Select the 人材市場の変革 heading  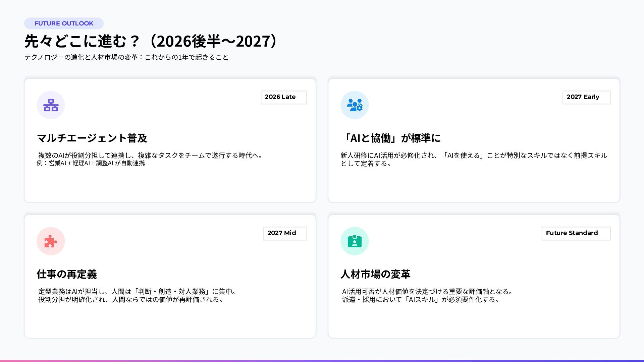pyautogui.click(x=375, y=274)
